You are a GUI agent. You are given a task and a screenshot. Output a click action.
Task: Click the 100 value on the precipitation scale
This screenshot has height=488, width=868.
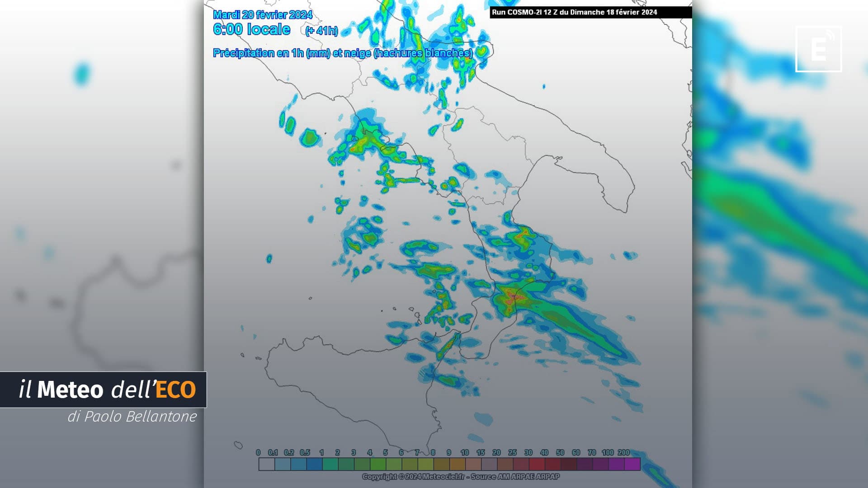pos(608,452)
